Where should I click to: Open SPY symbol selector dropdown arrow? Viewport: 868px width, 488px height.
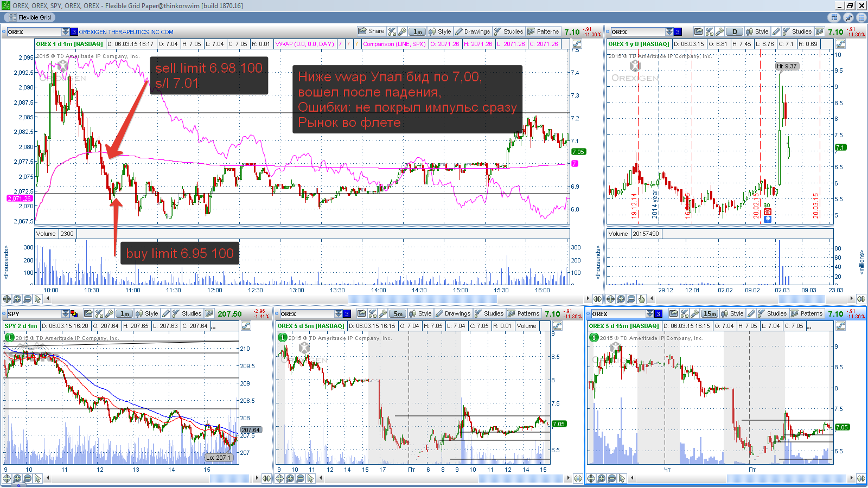(x=66, y=314)
